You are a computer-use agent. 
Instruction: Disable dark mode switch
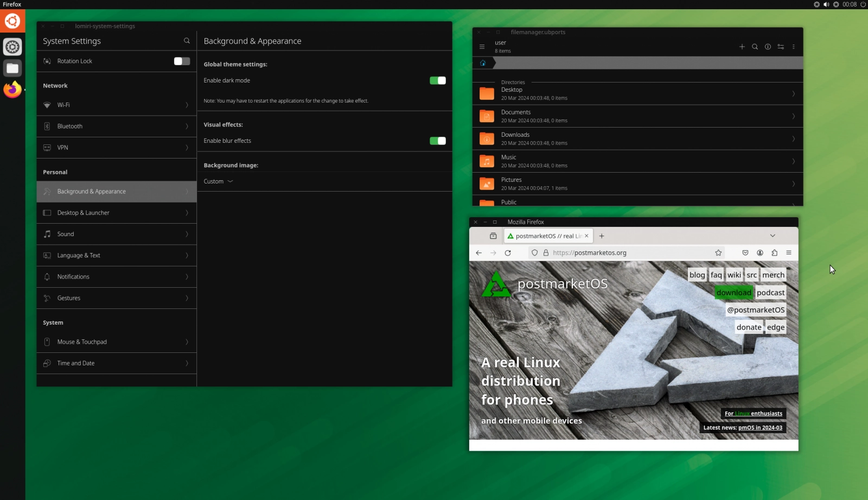tap(438, 80)
